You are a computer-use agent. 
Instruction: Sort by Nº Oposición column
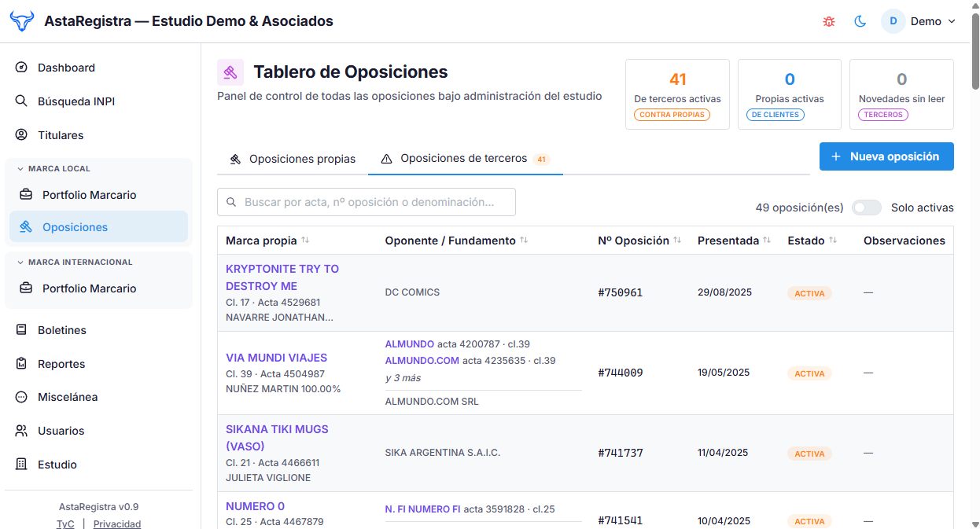click(639, 241)
